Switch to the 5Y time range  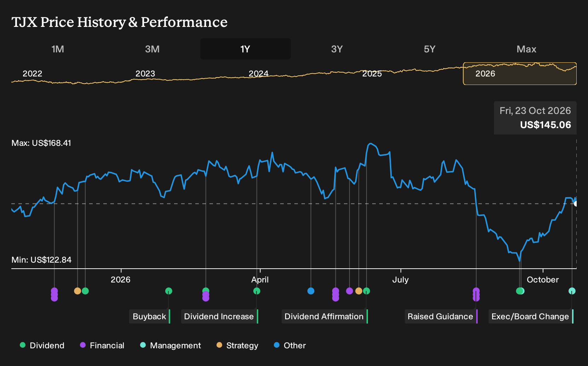[x=430, y=49]
